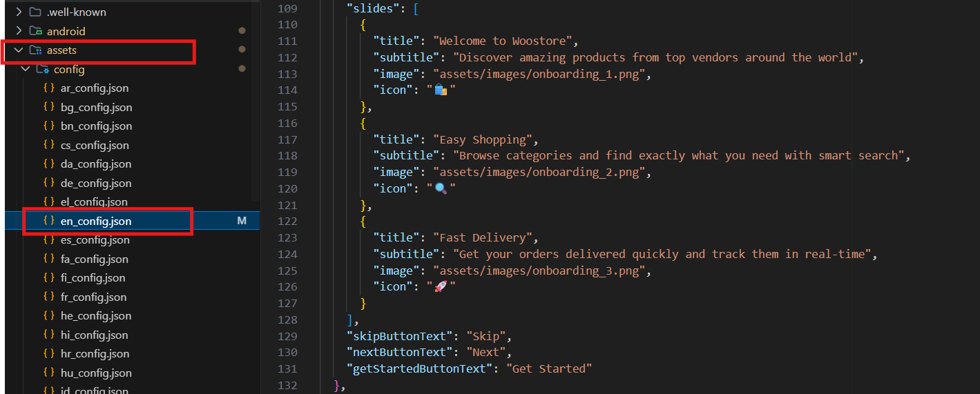Click JSON braces icon of fr_config.json
The width and height of the screenshot is (980, 394).
tap(48, 297)
